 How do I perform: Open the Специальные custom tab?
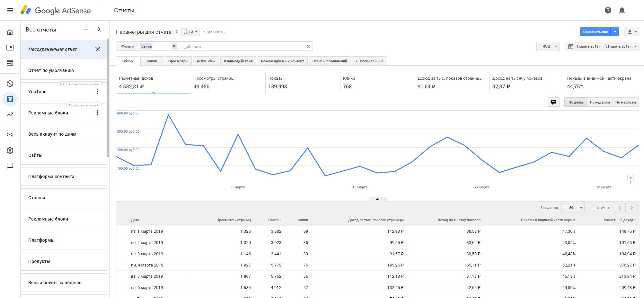click(369, 61)
